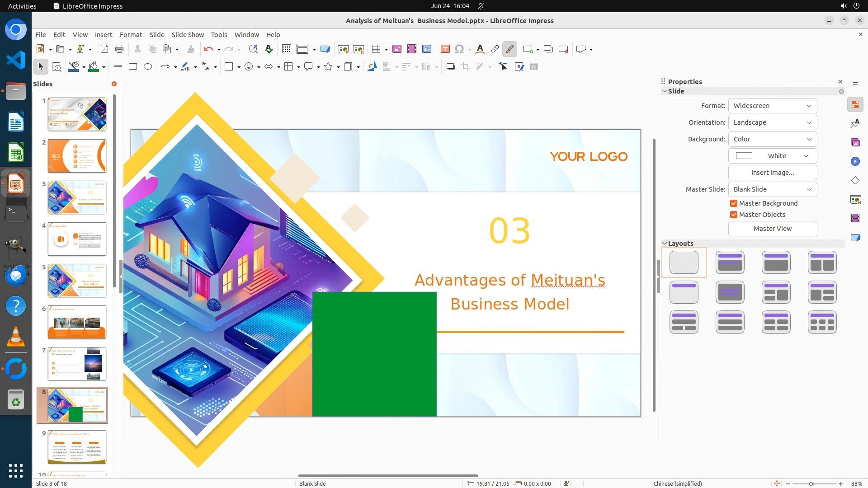Open the sidebar Navigator panel icon
This screenshot has width=868, height=488.
coord(855,162)
